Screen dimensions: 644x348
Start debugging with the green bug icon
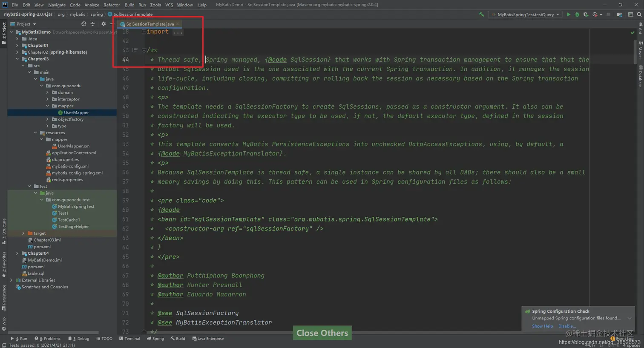point(577,14)
